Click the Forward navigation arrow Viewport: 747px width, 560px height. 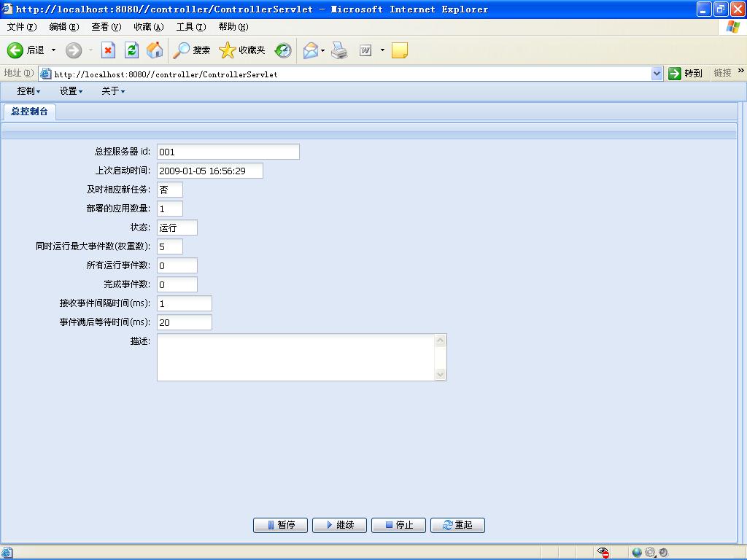(74, 50)
